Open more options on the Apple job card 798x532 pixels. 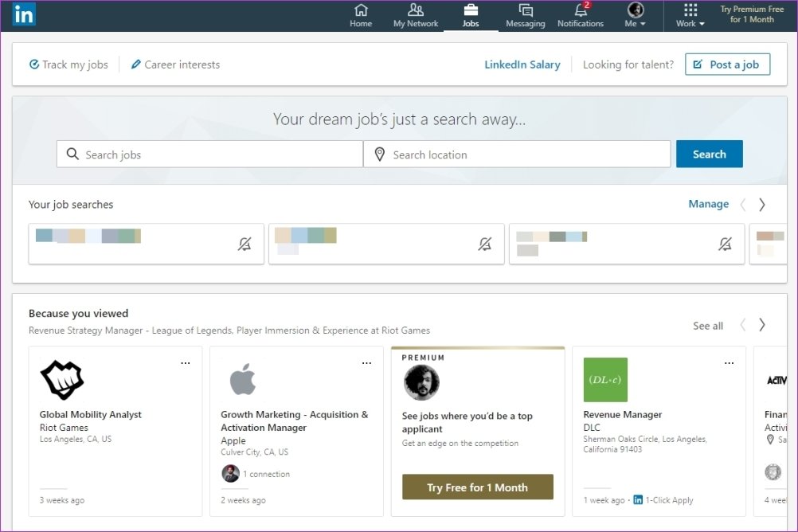tap(366, 363)
